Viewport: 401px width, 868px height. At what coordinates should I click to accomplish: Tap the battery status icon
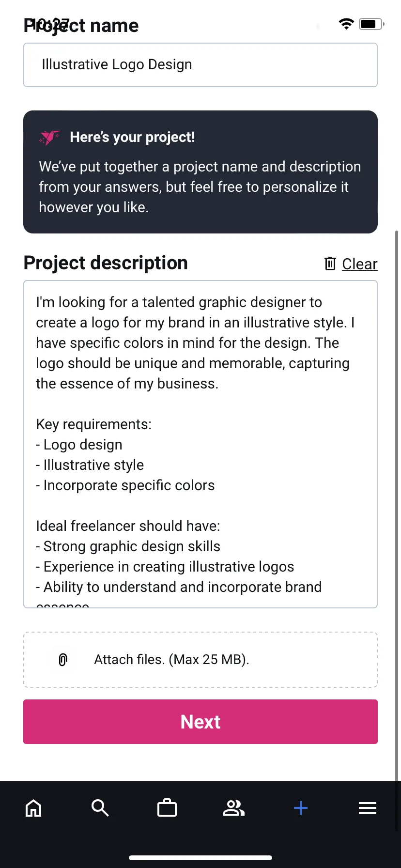pos(372,24)
